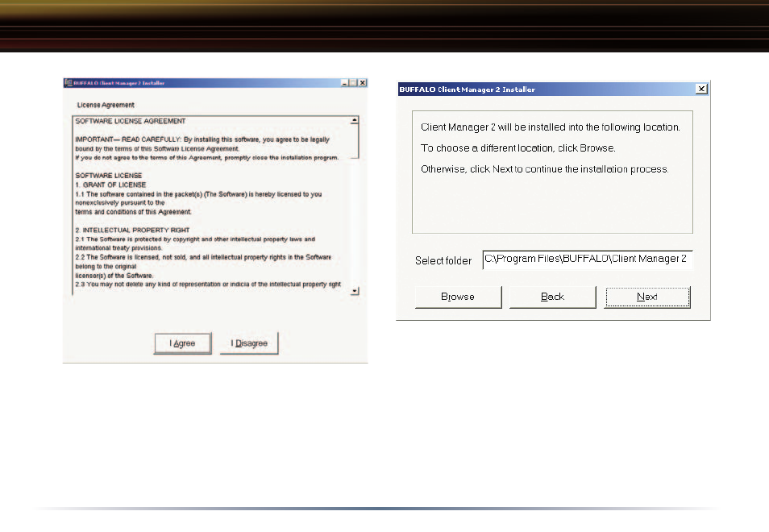Click Browse to choose a folder
The image size is (769, 532).
[x=458, y=297]
